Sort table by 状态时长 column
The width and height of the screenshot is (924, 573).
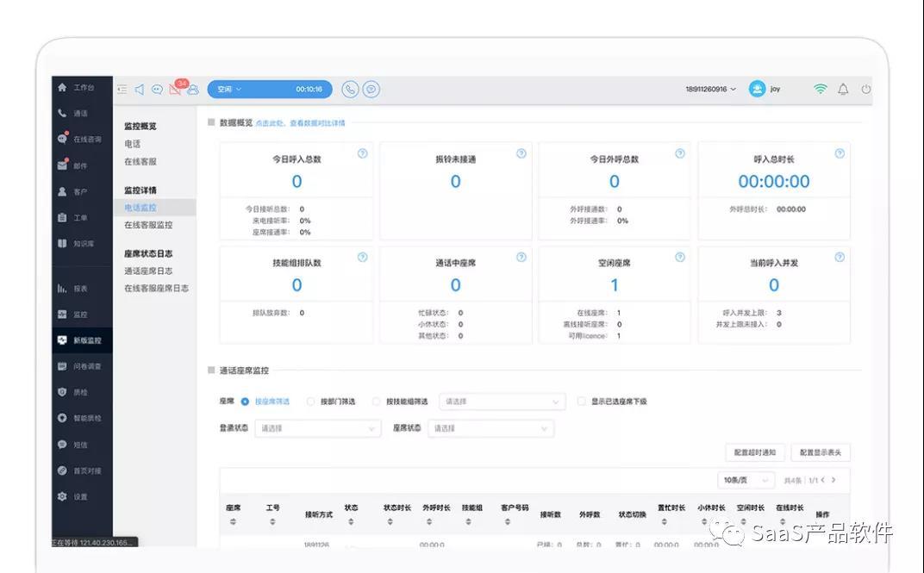[x=390, y=522]
